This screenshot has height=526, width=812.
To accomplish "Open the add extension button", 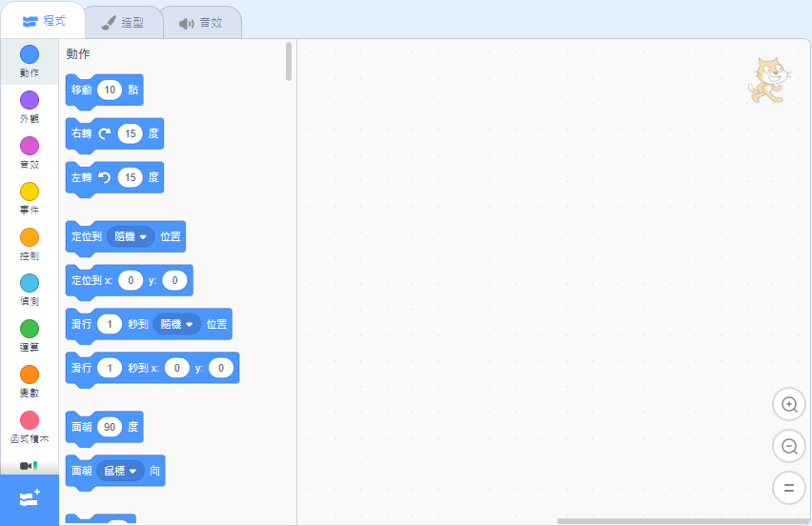I will tap(29, 499).
